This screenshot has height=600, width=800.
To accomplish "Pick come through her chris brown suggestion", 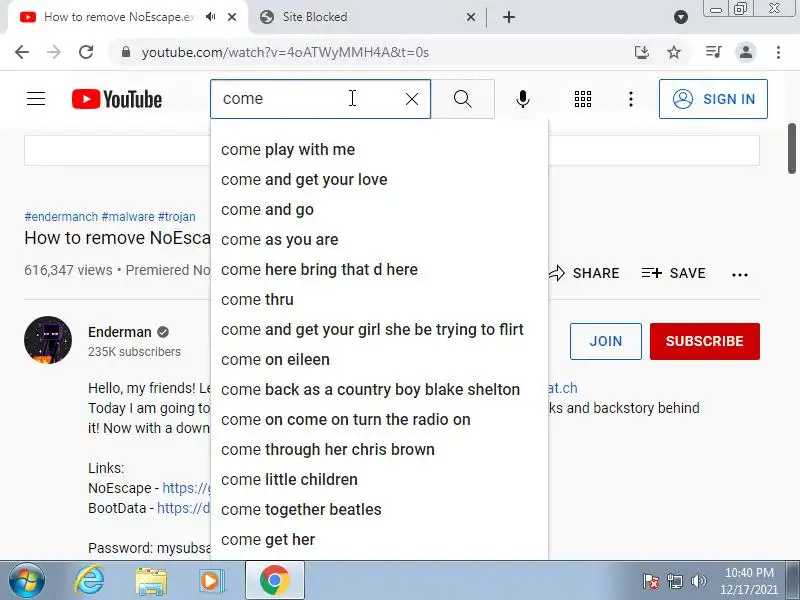I will pyautogui.click(x=379, y=449).
